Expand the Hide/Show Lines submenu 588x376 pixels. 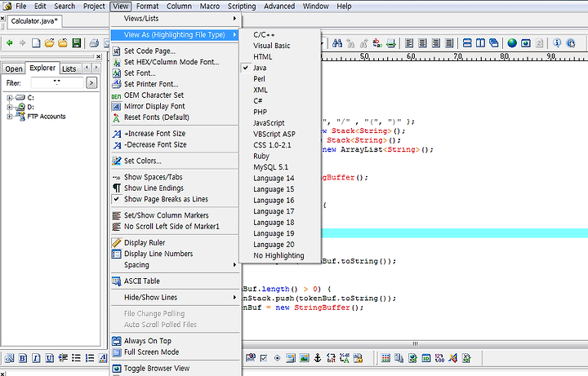coord(175,298)
